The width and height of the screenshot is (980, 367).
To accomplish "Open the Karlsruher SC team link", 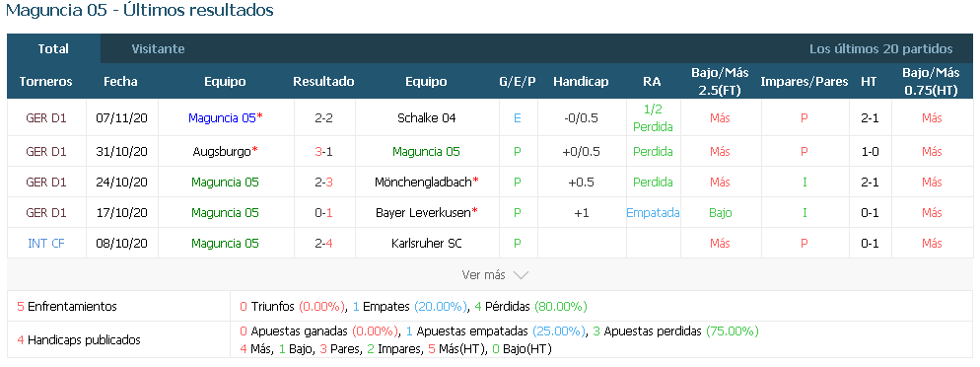I will [x=426, y=244].
